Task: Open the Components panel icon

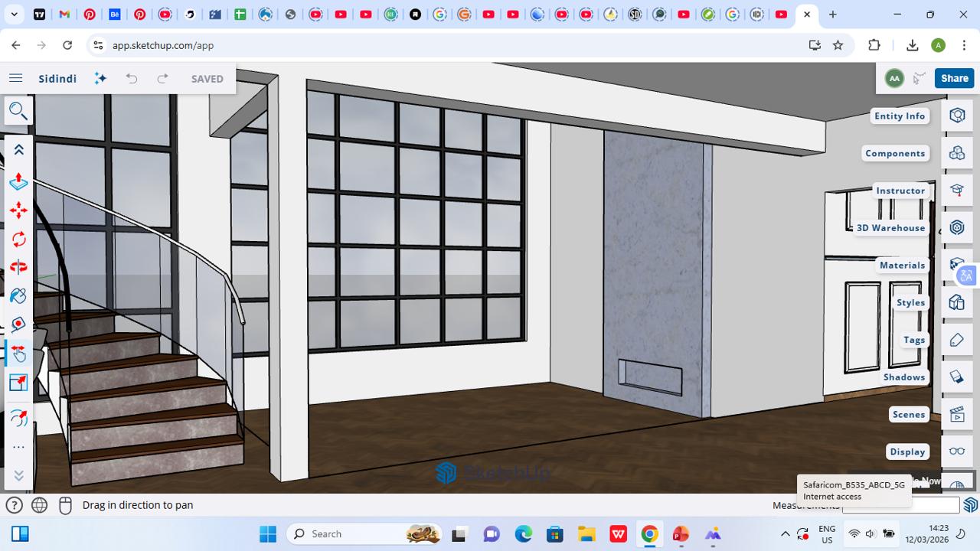Action: pos(957,153)
